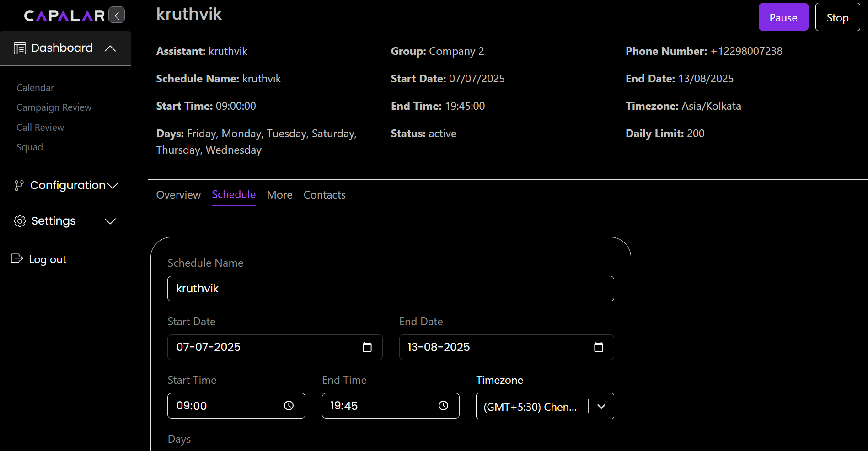868x451 pixels.
Task: Click the Dashboard list icon
Action: click(x=20, y=48)
